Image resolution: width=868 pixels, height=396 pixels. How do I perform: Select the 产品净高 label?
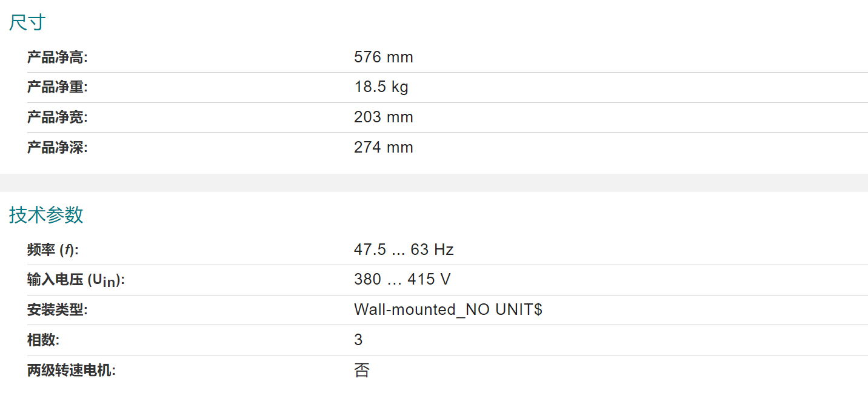(58, 58)
